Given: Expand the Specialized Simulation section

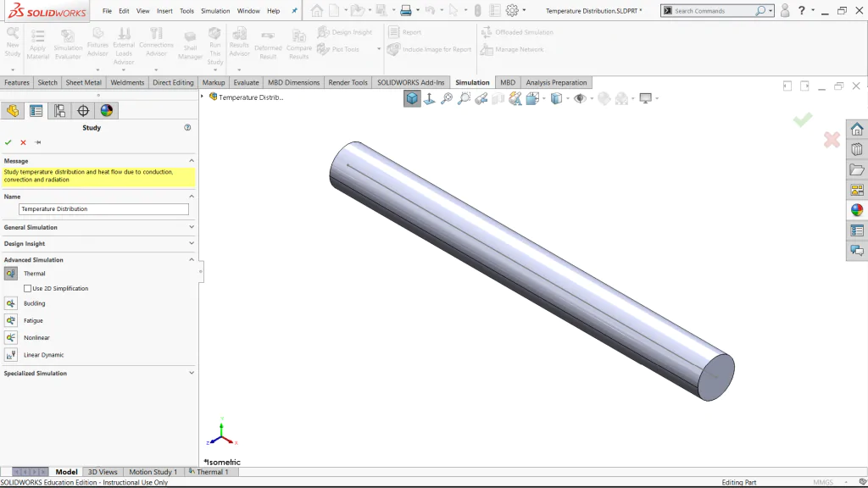Looking at the screenshot, I should click(x=99, y=373).
